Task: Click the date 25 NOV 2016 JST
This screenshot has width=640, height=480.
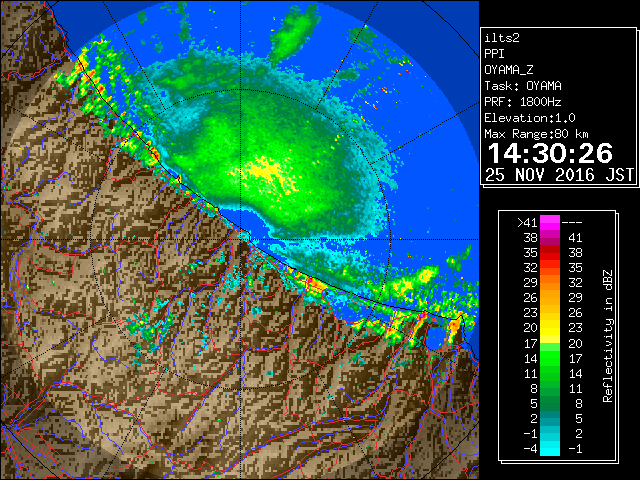Action: 559,175
